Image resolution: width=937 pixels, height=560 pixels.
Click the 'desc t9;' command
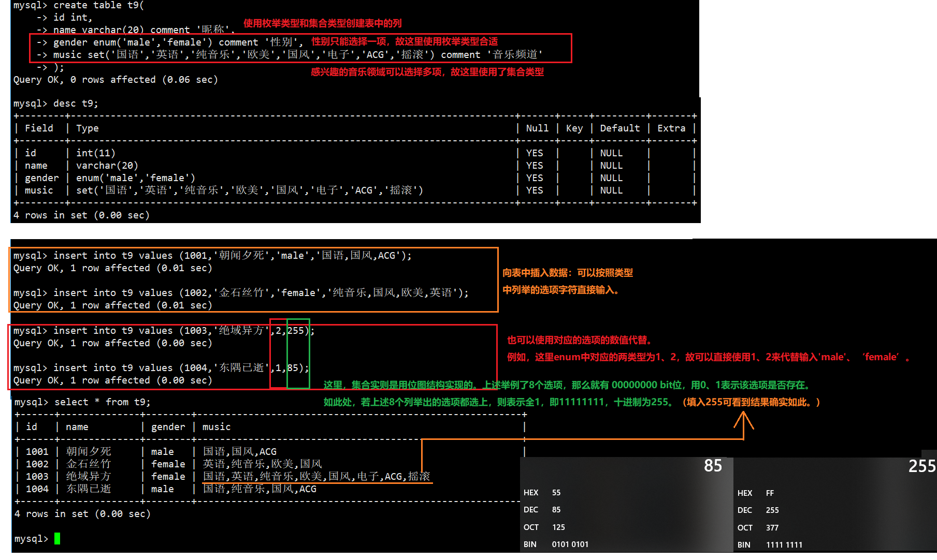coord(56,104)
